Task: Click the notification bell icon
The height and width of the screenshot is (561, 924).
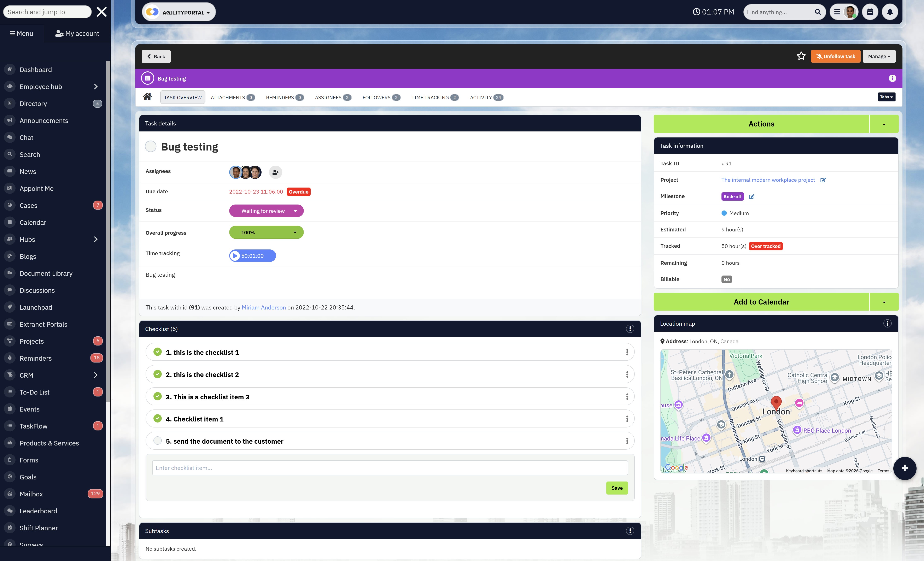Action: (x=889, y=12)
